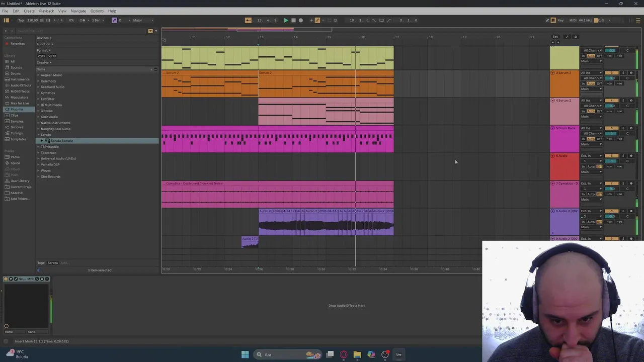Toggle the metronome
This screenshot has height=362, width=644.
coord(83,20)
